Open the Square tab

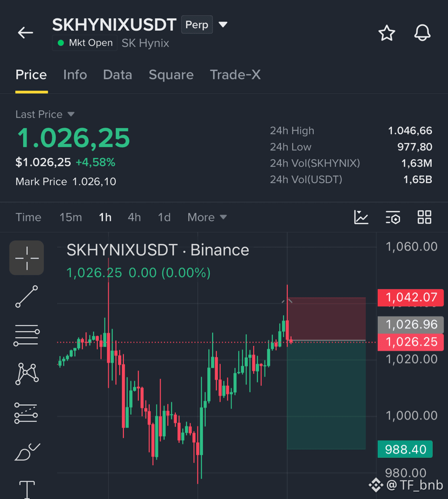[171, 75]
